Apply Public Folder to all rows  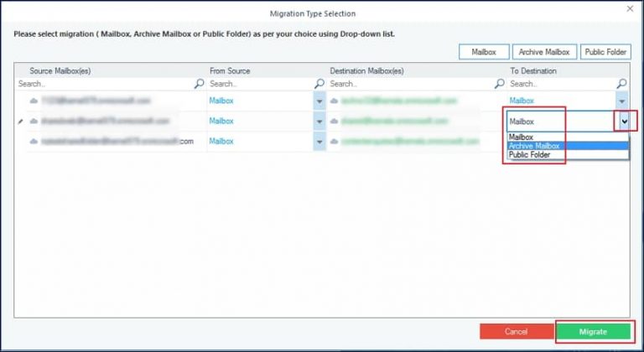605,52
